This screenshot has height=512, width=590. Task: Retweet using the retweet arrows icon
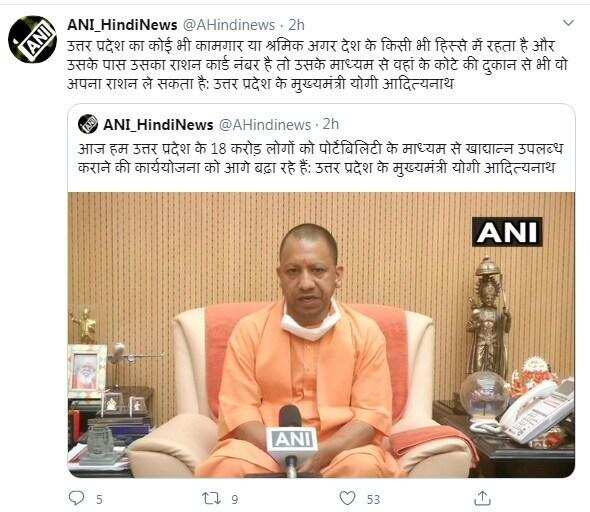coord(211,498)
